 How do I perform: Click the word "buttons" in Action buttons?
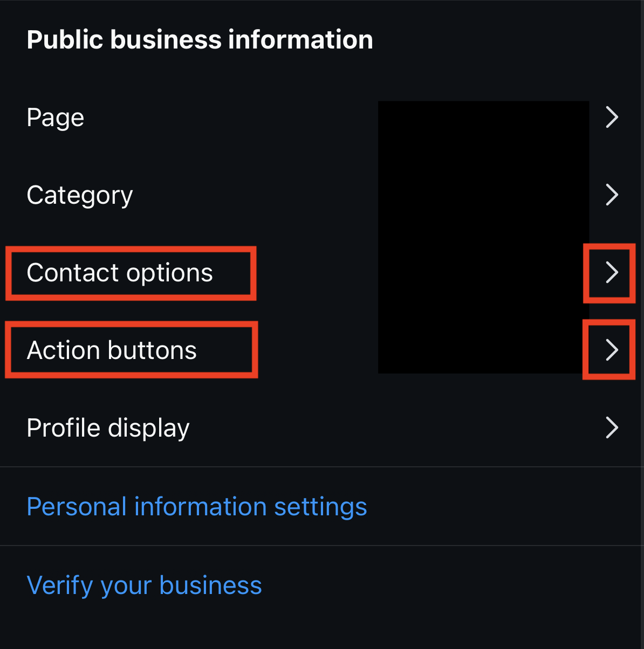coord(153,350)
